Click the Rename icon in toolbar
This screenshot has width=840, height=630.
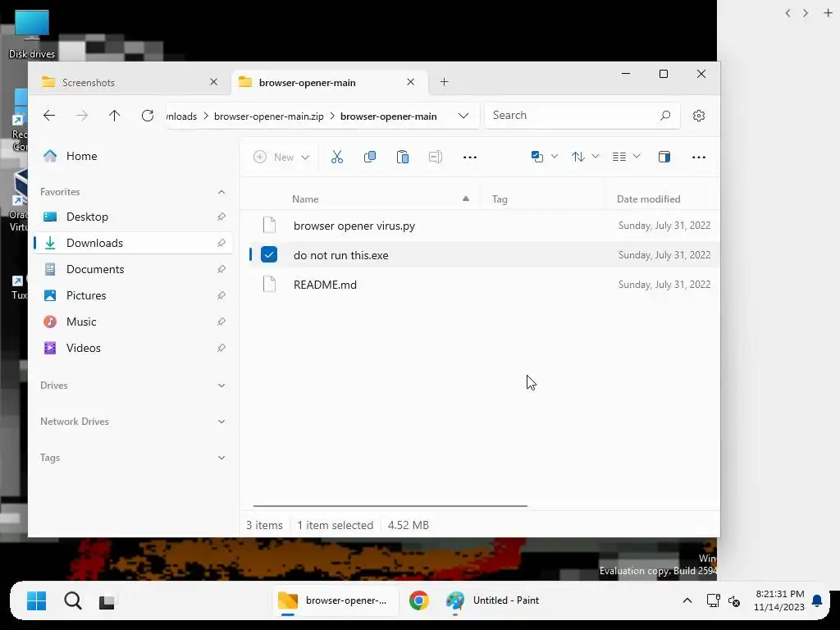tap(436, 157)
